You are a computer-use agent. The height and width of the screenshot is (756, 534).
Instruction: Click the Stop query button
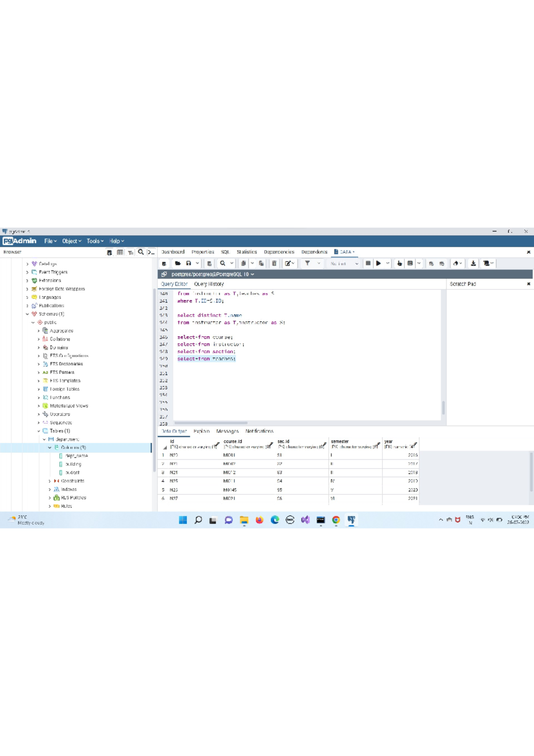(x=368, y=264)
